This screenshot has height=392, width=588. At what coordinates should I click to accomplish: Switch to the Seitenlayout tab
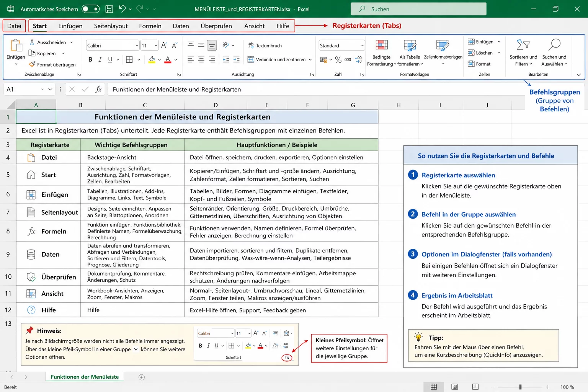[x=111, y=26]
